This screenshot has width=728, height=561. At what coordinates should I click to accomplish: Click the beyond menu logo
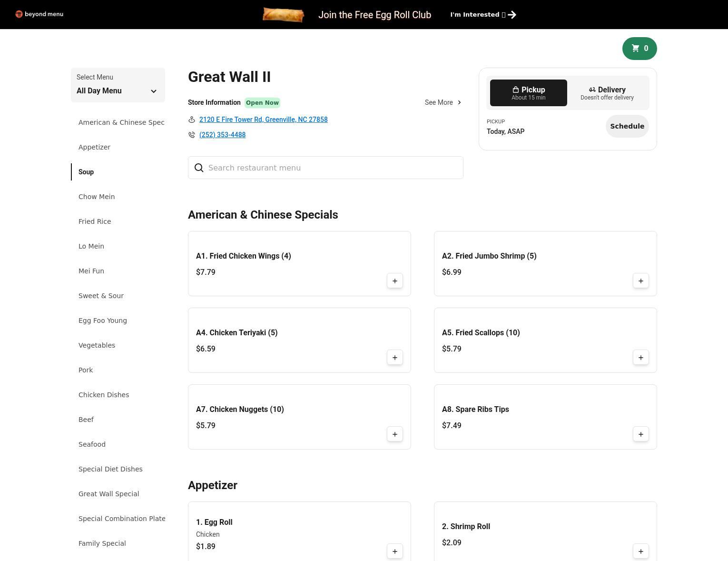[x=39, y=14]
